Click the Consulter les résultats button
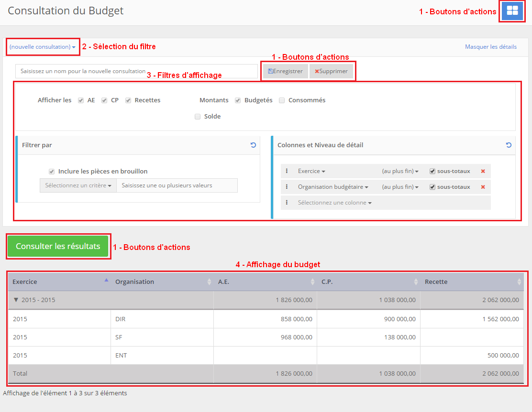532x412 pixels. (x=58, y=246)
